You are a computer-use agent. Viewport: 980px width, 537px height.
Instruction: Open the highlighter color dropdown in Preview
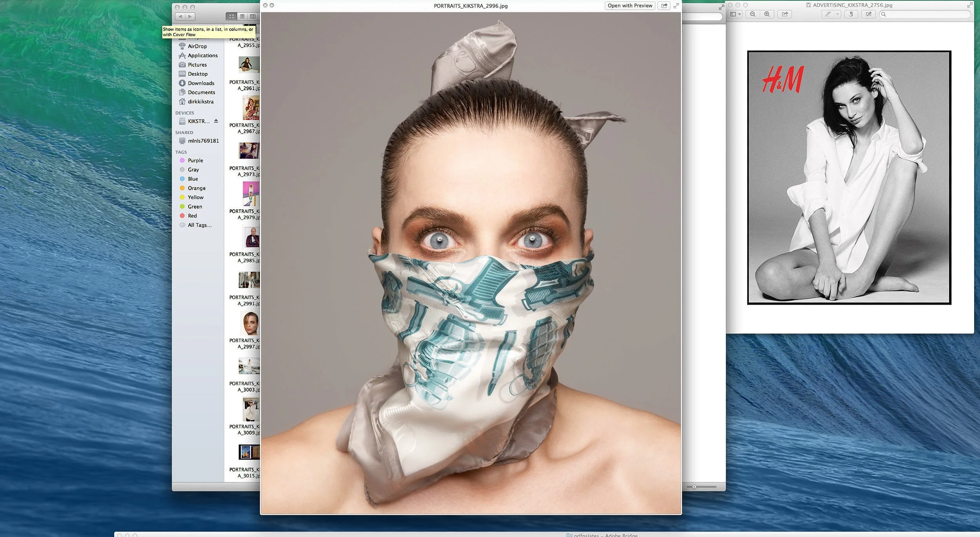tap(838, 14)
